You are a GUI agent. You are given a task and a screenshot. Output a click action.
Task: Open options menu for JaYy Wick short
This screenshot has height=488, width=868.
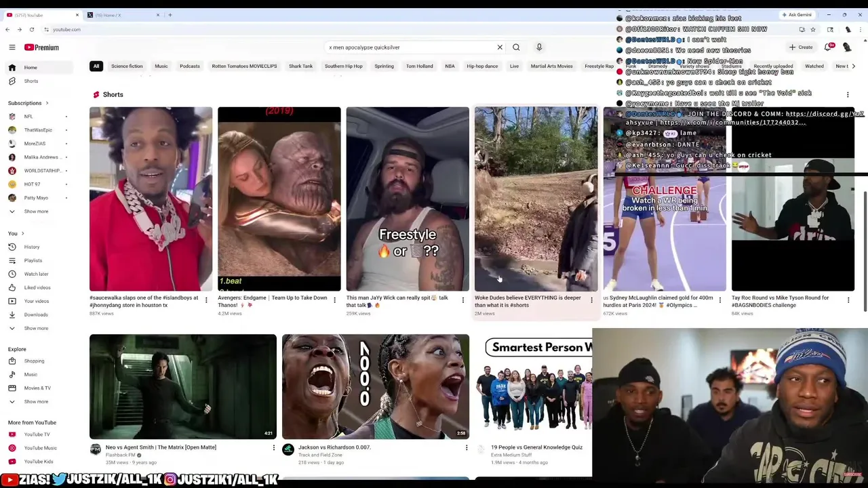click(463, 300)
